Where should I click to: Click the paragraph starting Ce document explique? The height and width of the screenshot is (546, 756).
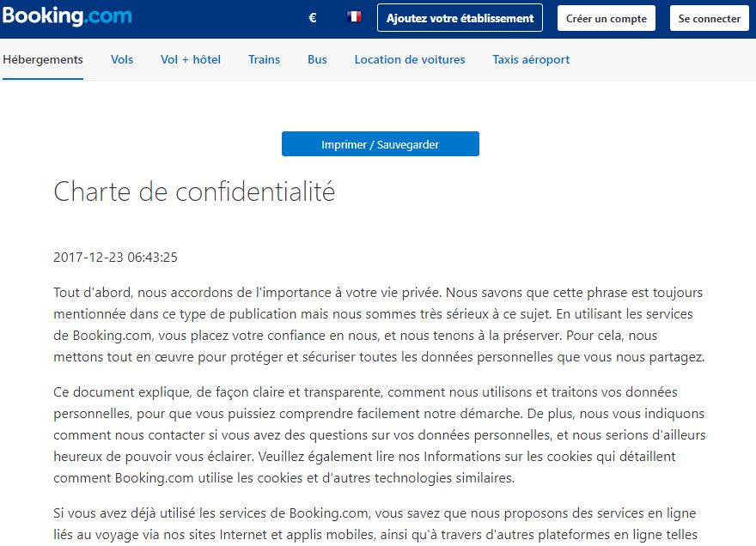[380, 435]
